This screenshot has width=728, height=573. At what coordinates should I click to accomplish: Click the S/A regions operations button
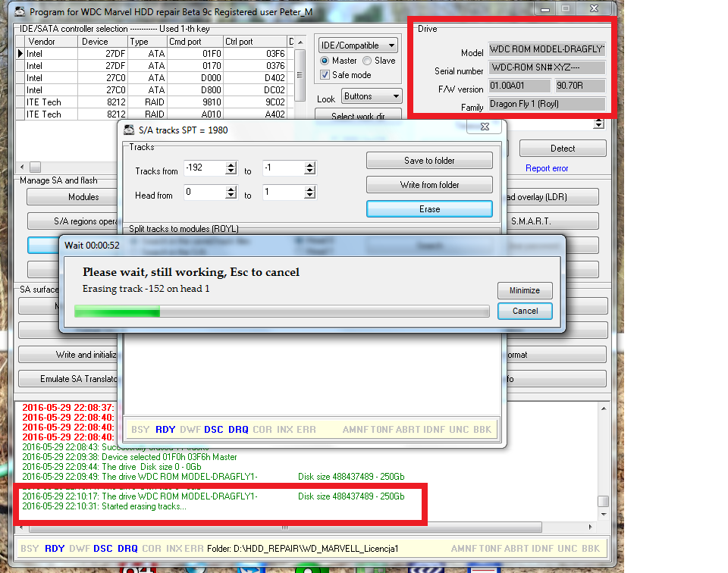[73, 221]
